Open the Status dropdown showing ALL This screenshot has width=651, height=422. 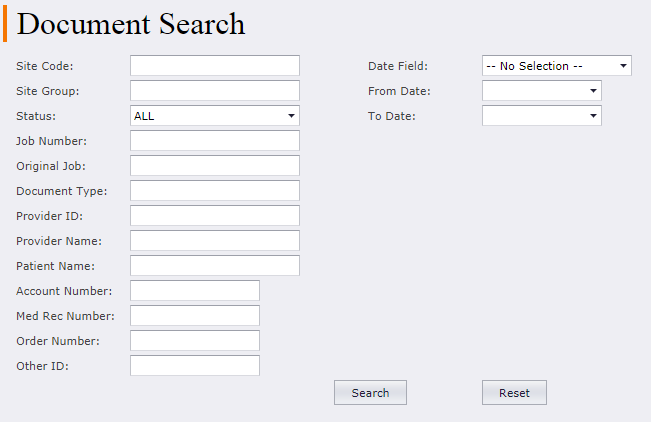click(x=215, y=115)
